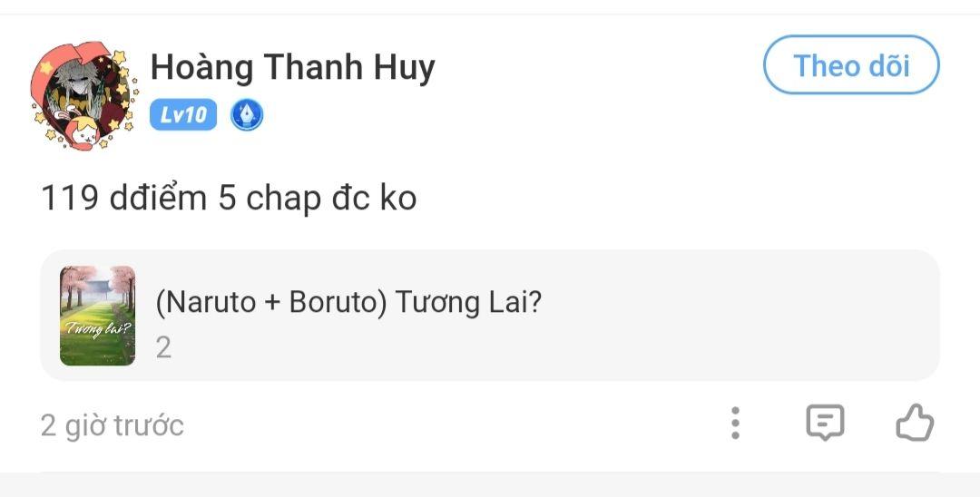Tap the word "119" starting the comment
This screenshot has width=980, height=497.
(x=69, y=198)
